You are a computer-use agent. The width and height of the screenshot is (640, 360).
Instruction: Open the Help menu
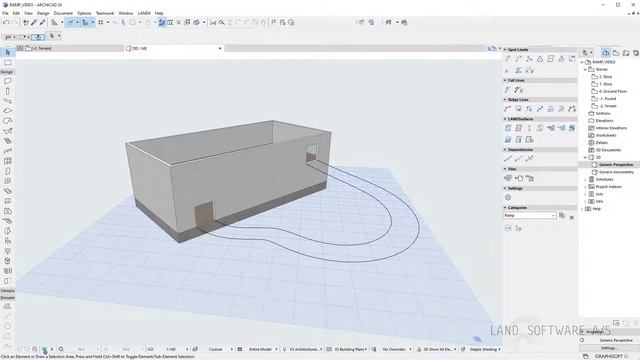pos(159,13)
